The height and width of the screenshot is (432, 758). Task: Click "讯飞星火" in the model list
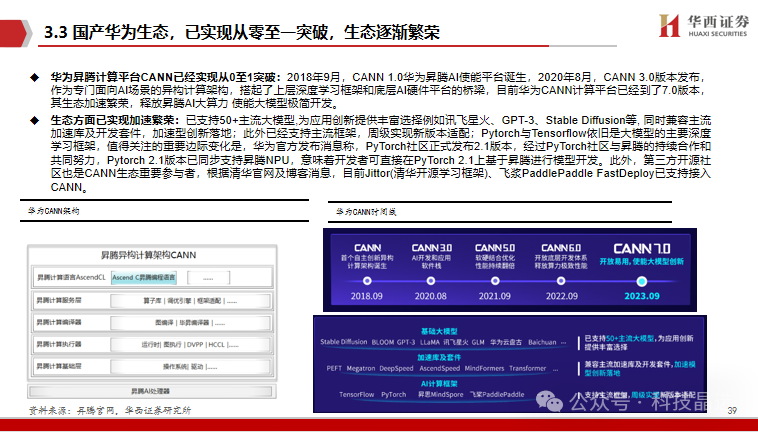pos(455,342)
